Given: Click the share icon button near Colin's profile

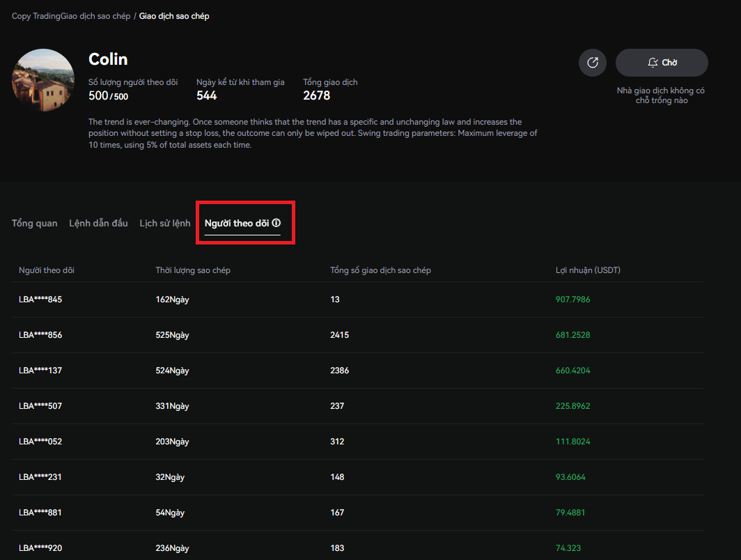Looking at the screenshot, I should [593, 63].
